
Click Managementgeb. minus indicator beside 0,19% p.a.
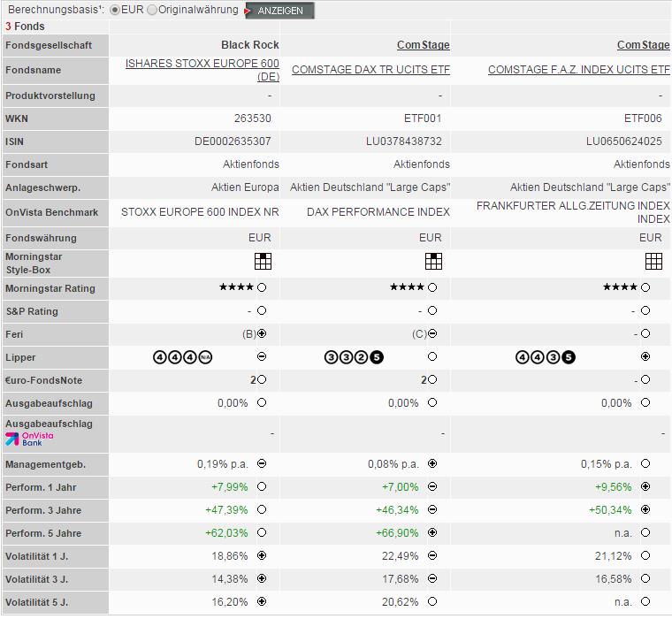tap(262, 463)
